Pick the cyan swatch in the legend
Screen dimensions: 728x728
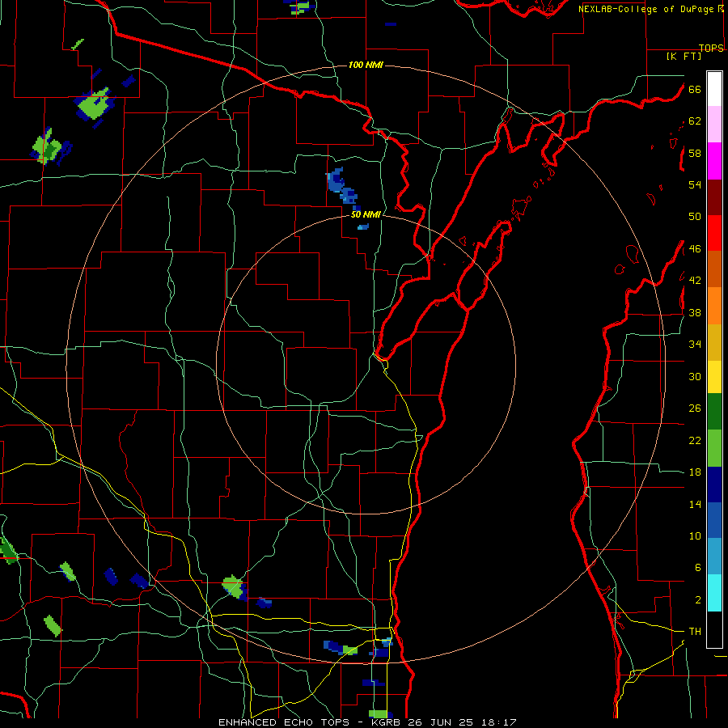(x=714, y=593)
